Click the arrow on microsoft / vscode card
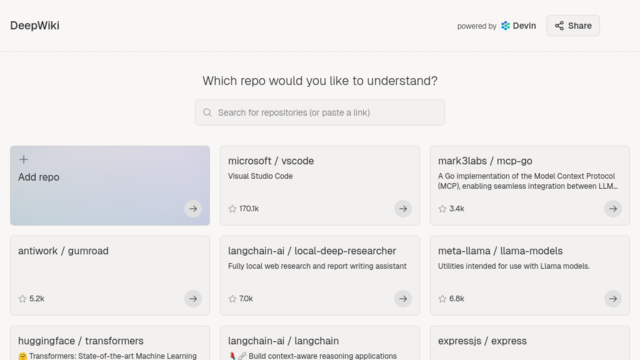This screenshot has height=360, width=640. [403, 209]
